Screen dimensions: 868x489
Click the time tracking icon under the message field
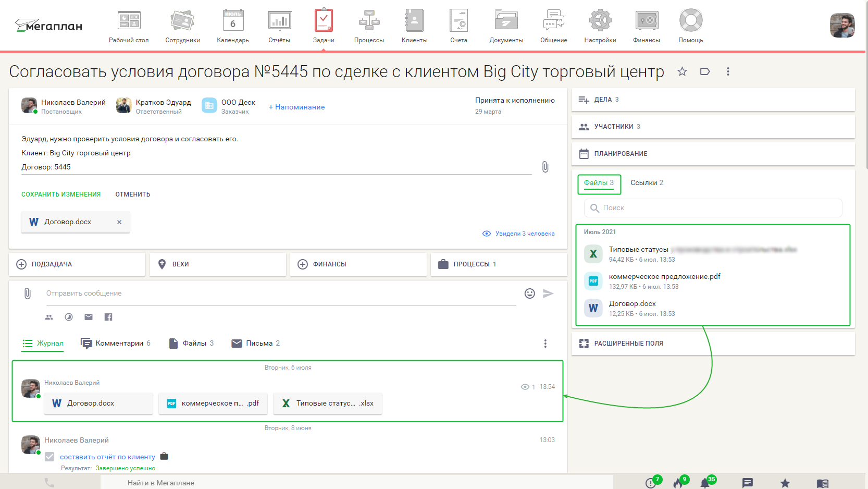(x=69, y=317)
